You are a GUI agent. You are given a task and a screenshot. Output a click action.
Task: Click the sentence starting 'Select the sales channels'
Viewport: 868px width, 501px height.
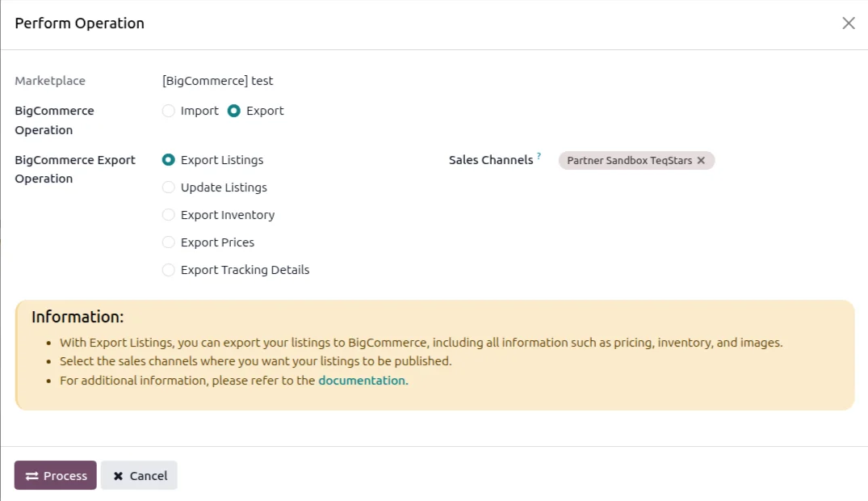click(256, 361)
